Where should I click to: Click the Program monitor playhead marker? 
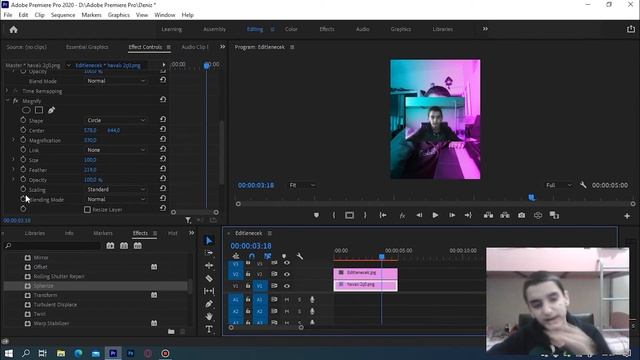(531, 198)
